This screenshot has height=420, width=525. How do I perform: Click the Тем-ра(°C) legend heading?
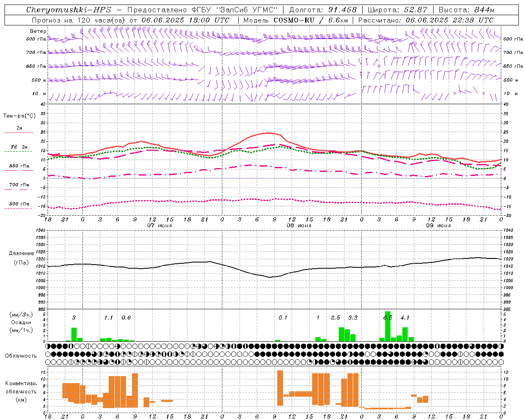[x=19, y=116]
